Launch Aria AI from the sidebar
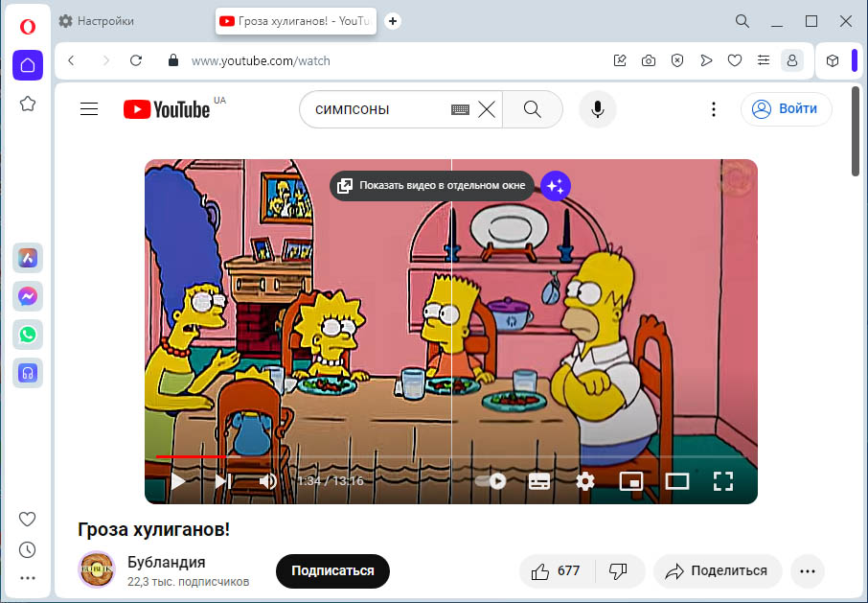 click(x=28, y=258)
